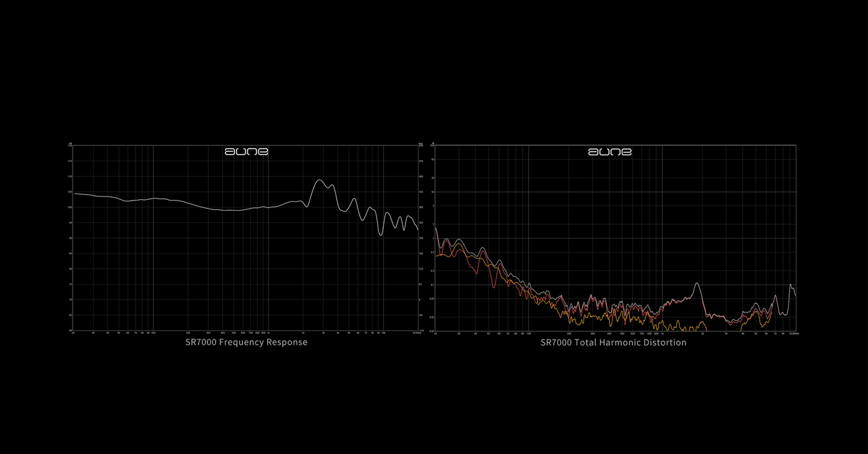Click the highest peak of the frequency response curve
Viewport: 868px width, 454px height.
coord(319,180)
